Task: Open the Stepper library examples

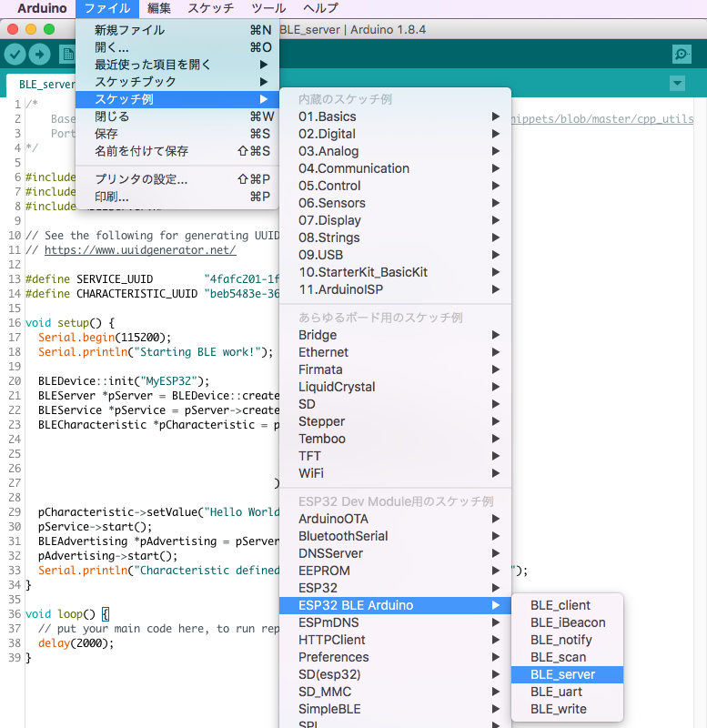Action: coord(396,421)
